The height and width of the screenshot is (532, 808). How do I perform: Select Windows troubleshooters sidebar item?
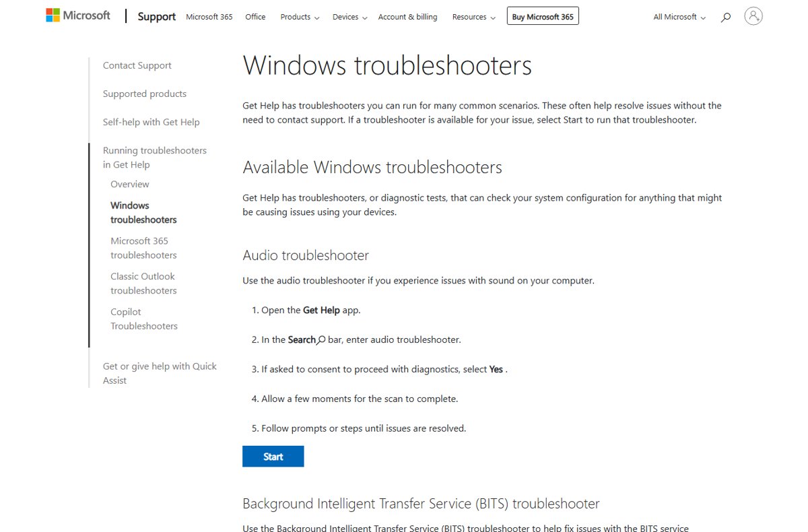click(x=143, y=212)
